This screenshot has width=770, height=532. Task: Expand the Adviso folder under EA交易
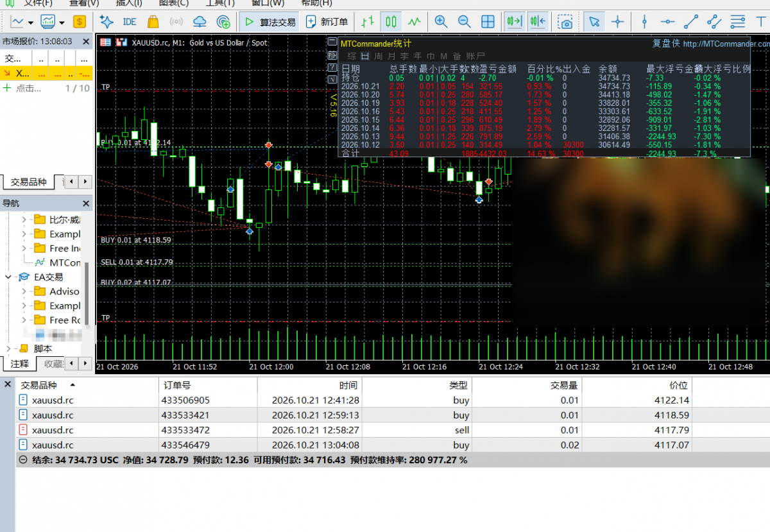tap(24, 291)
